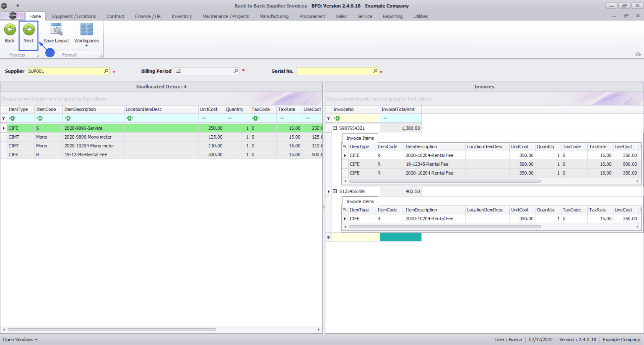Click the Serial No. input field

tap(334, 71)
